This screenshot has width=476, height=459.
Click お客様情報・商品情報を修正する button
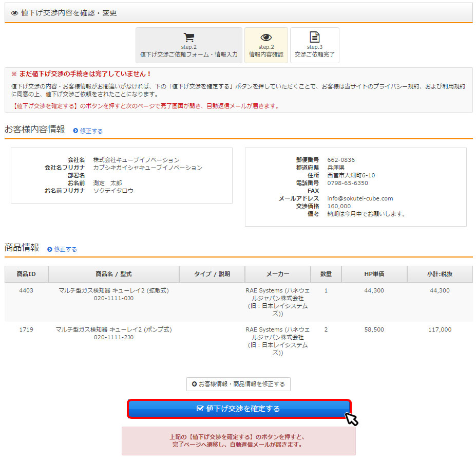[238, 384]
